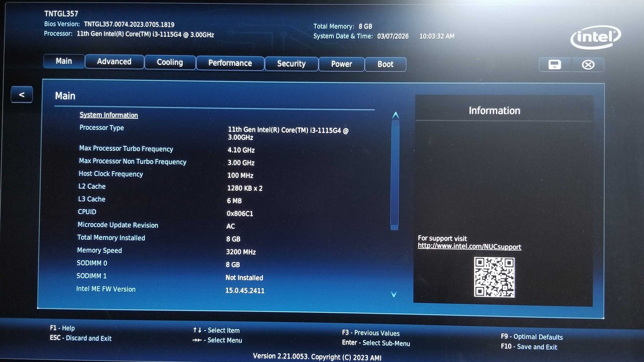
Task: Open the Boot menu tab
Action: click(x=386, y=64)
